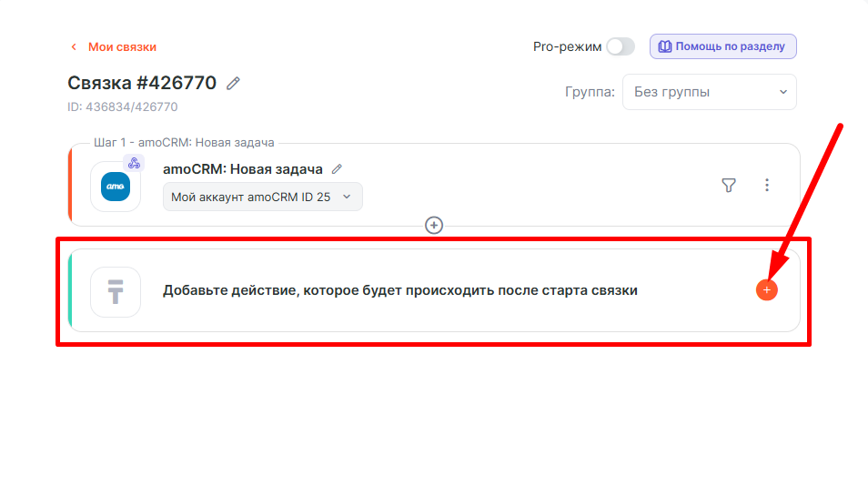This screenshot has width=868, height=486.
Task: Click pencil icon beside Связка #426770
Action: click(234, 84)
